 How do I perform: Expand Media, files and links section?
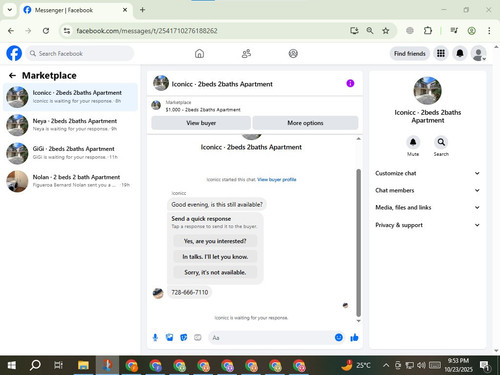(x=428, y=207)
